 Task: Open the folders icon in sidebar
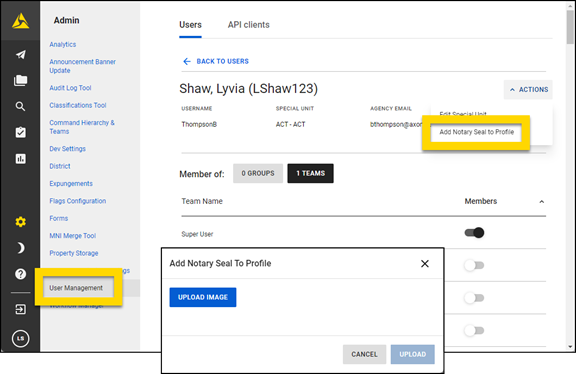click(x=21, y=80)
